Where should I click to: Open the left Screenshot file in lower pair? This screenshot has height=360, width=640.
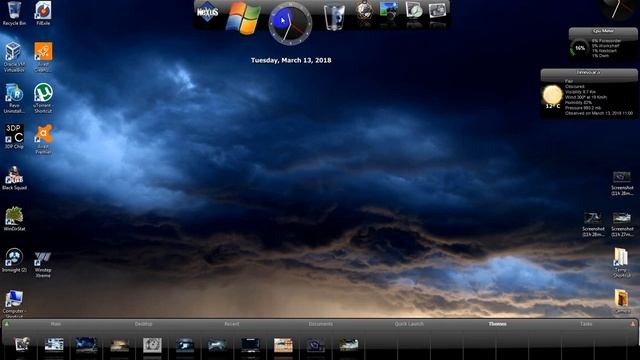(x=593, y=224)
